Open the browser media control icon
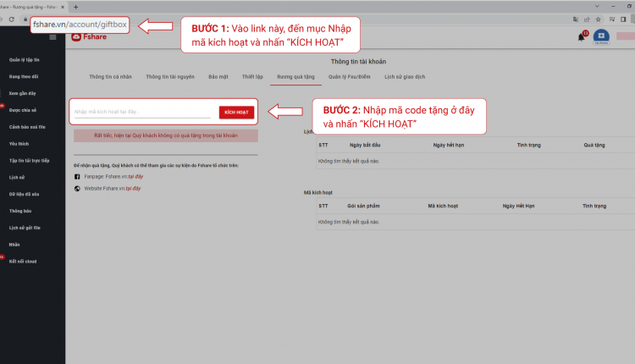The image size is (635, 364). pyautogui.click(x=612, y=19)
